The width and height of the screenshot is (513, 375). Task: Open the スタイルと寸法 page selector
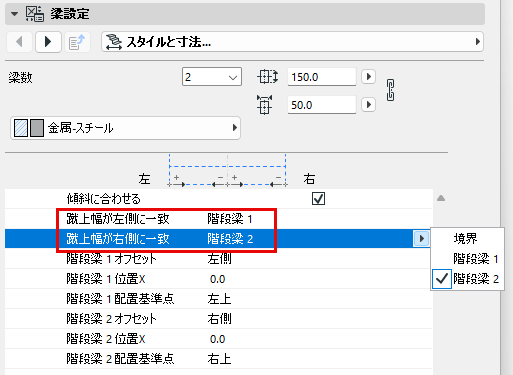(x=292, y=42)
